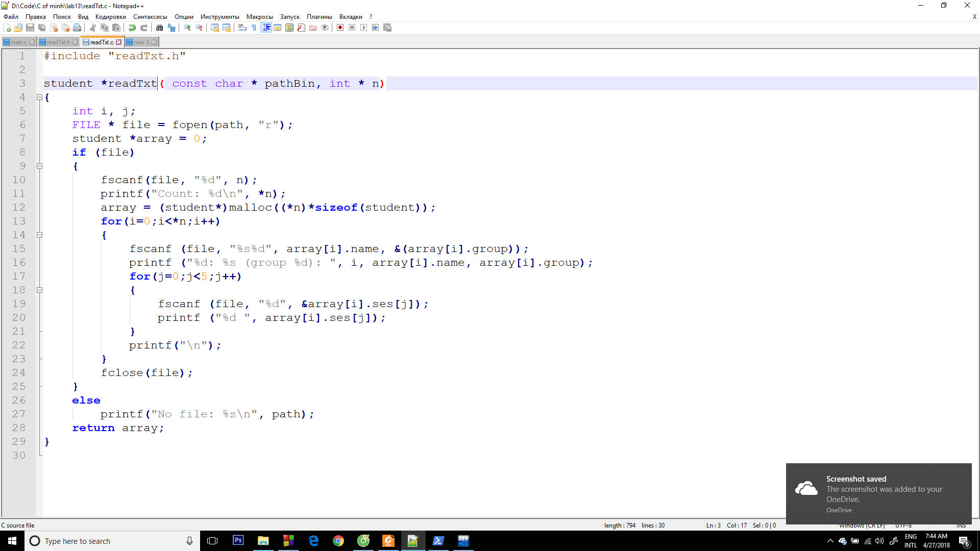Collapse the inner for-loop fold at line 18

pos(39,290)
